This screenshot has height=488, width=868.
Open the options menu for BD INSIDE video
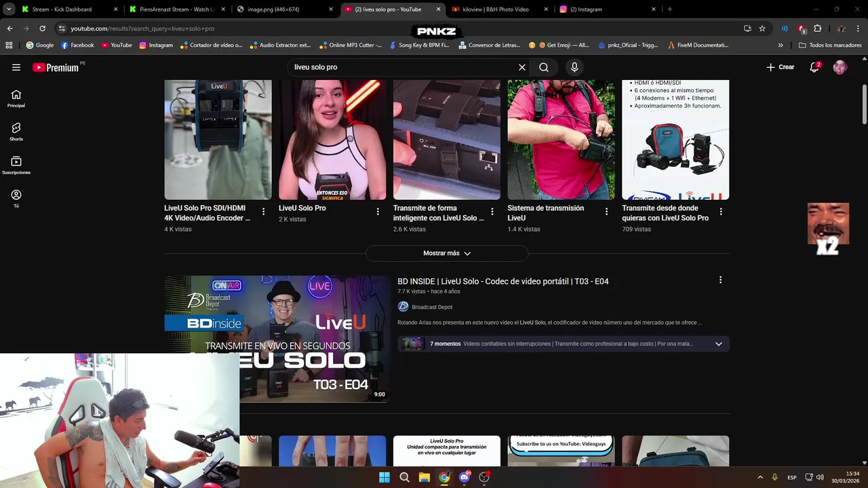click(x=720, y=280)
